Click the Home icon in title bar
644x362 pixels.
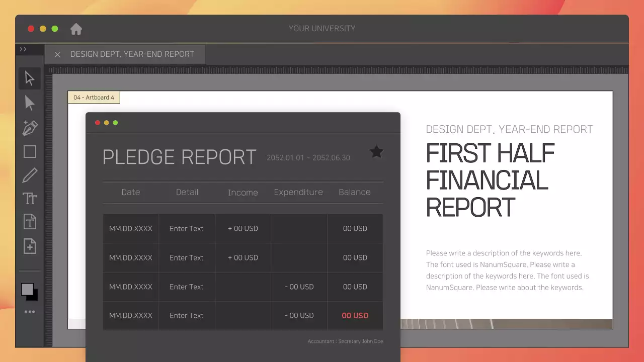tap(76, 29)
